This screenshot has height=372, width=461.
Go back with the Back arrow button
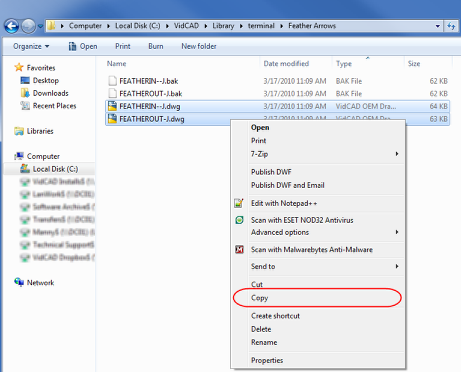(x=11, y=26)
